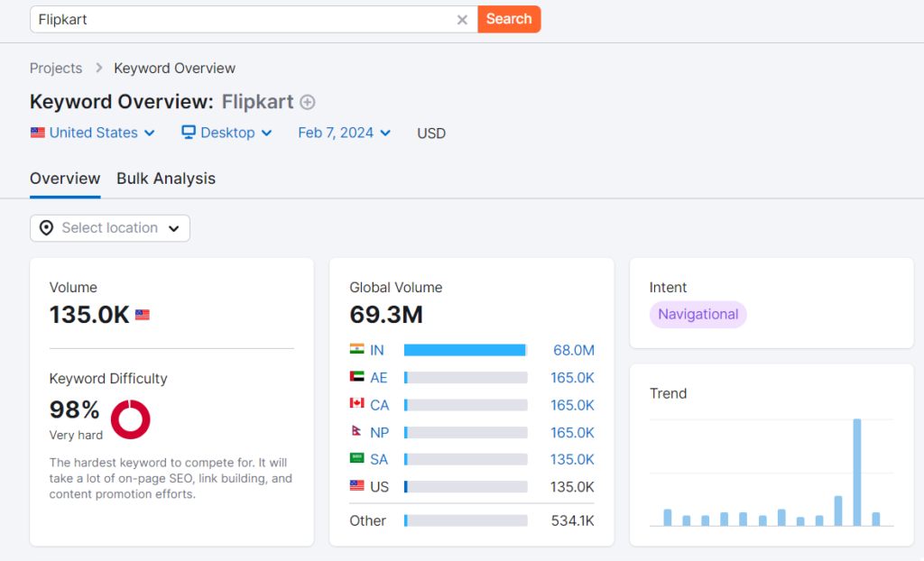
Task: Click the Saudi Arabia flag icon
Action: (356, 458)
